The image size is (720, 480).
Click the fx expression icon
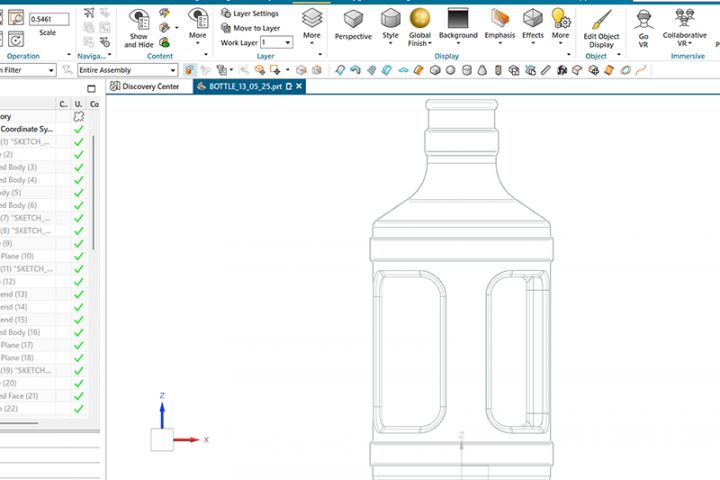pos(562,70)
